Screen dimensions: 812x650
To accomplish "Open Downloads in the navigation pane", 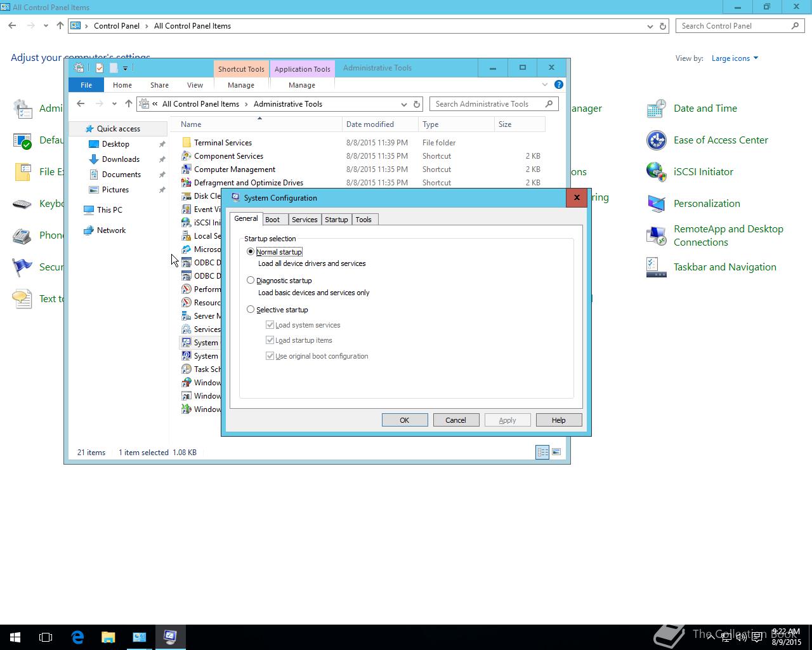I will [121, 159].
